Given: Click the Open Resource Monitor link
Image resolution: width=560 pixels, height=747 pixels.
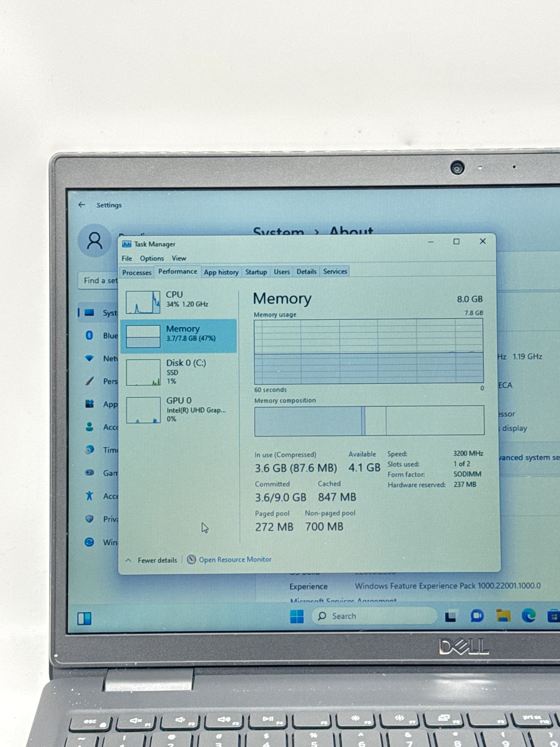Looking at the screenshot, I should [235, 560].
